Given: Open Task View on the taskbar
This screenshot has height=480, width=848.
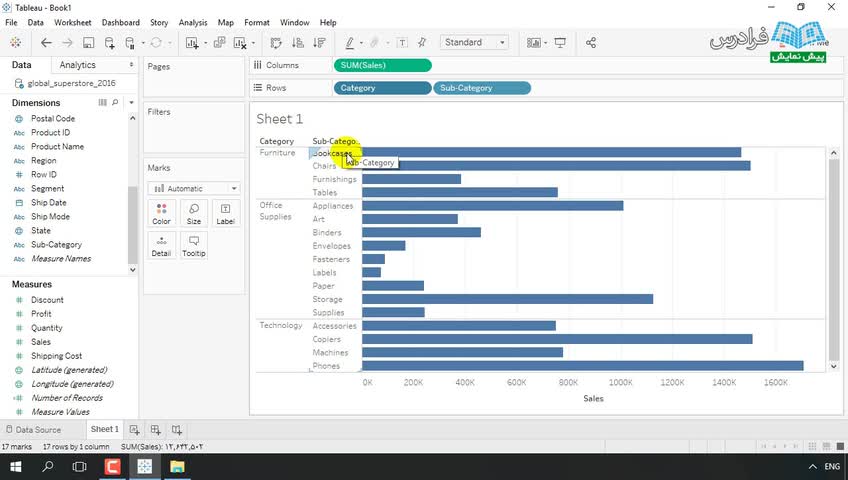Looking at the screenshot, I should click(x=80, y=466).
